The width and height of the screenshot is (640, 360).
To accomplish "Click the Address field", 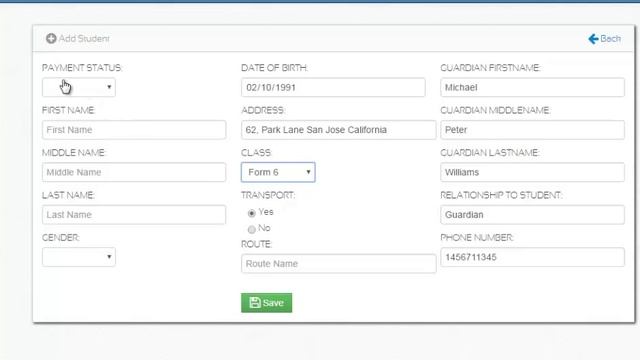I will (338, 130).
